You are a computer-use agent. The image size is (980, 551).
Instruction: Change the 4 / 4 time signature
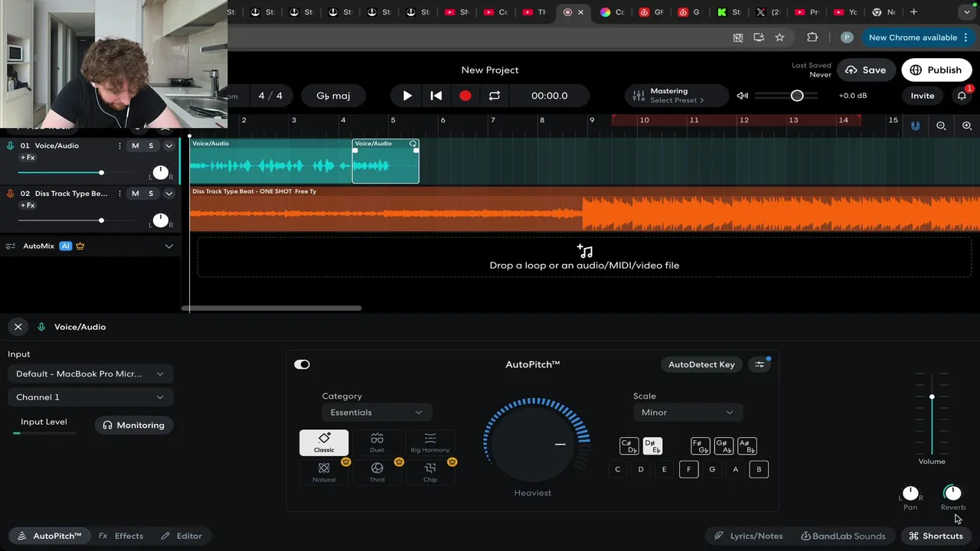pyautogui.click(x=270, y=96)
